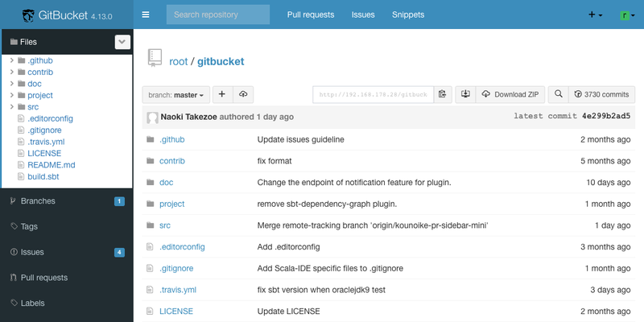Select contrib folder name in sidebar tree
This screenshot has height=322, width=644.
click(40, 72)
